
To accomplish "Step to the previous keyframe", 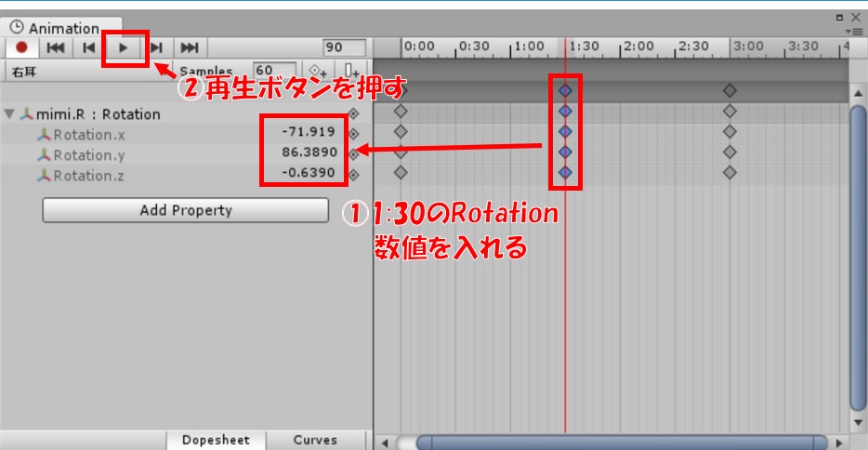I will tap(89, 47).
